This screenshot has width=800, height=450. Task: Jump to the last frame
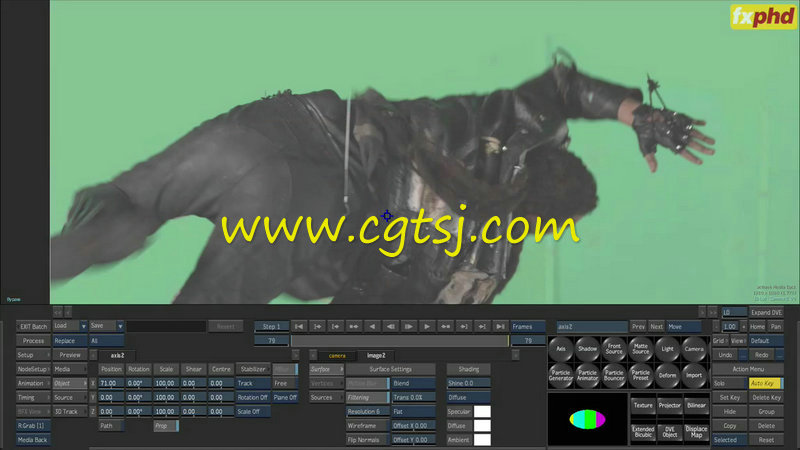pyautogui.click(x=501, y=327)
